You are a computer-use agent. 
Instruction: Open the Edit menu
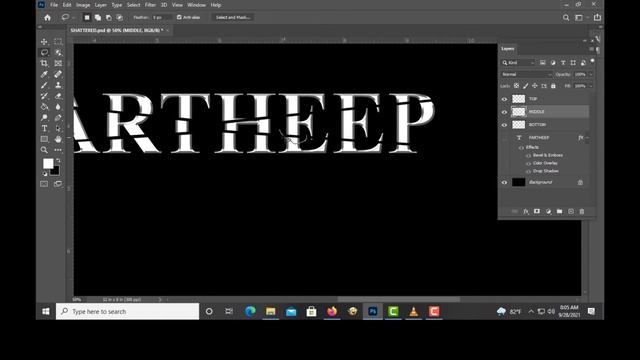(x=67, y=5)
